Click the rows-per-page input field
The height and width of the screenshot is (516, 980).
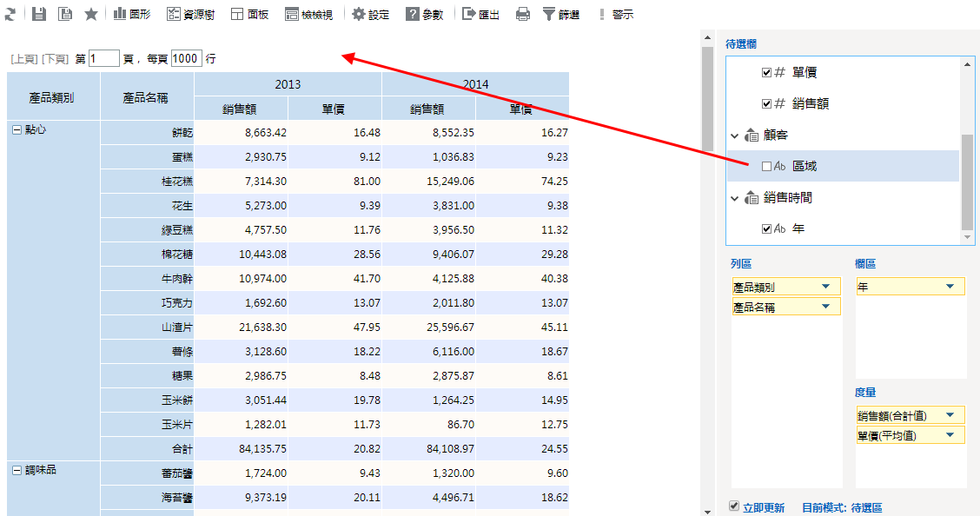(186, 58)
